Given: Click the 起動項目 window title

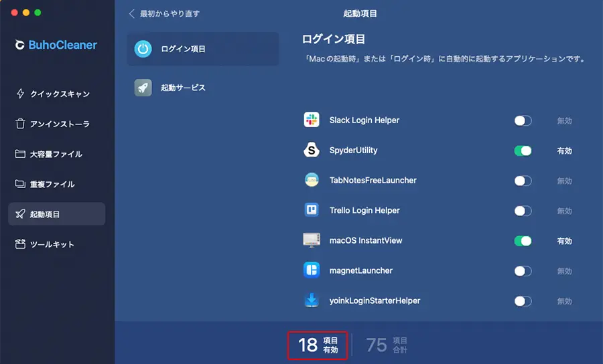Looking at the screenshot, I should pos(360,14).
